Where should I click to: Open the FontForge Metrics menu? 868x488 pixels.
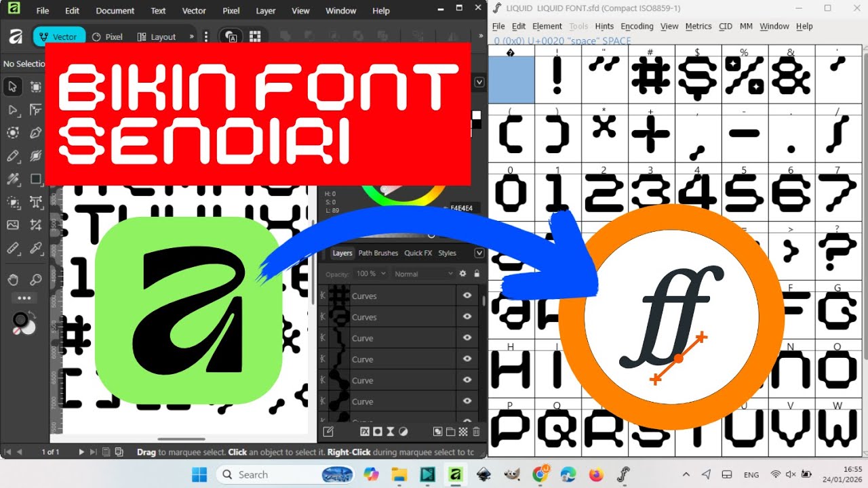pos(698,26)
